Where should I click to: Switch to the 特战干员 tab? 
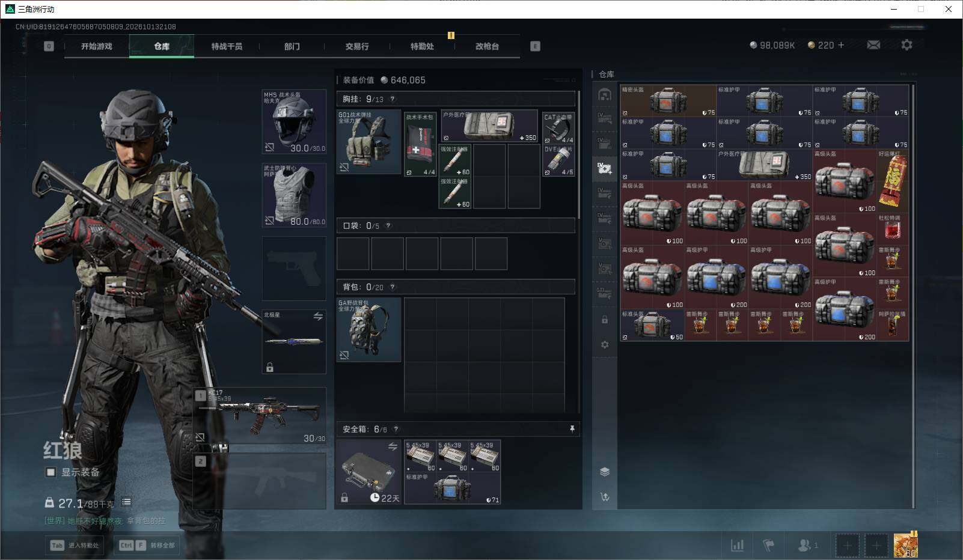point(227,46)
